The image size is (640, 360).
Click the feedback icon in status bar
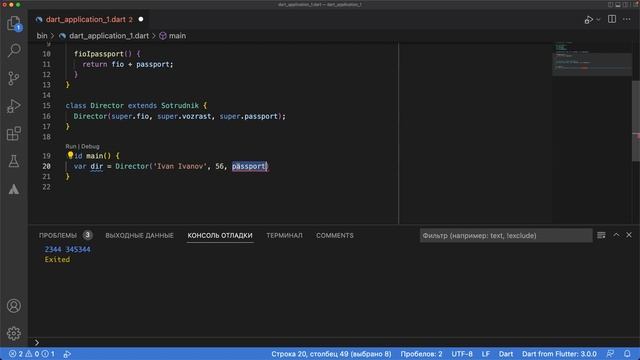[x=610, y=354]
